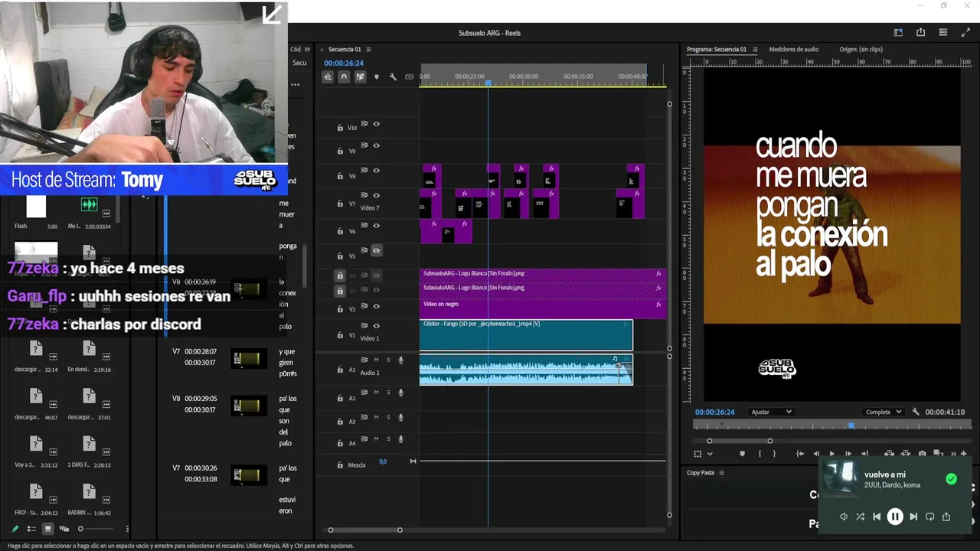The image size is (980, 551).
Task: Export frame with camera icon
Action: [922, 454]
